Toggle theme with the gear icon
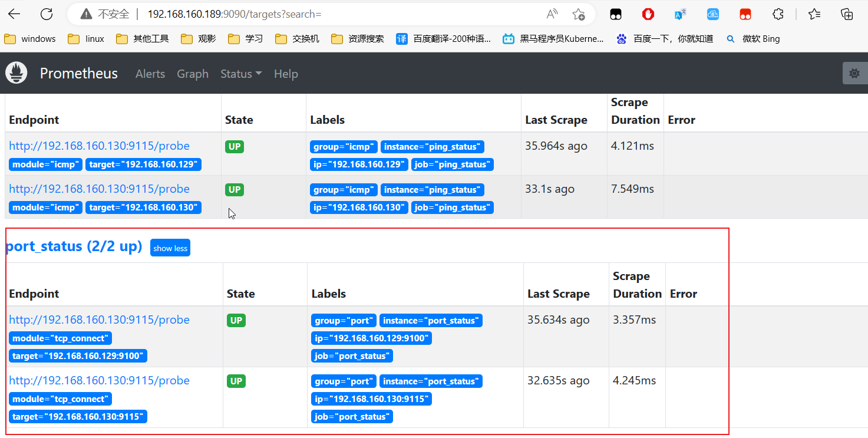The height and width of the screenshot is (438, 868). click(854, 73)
